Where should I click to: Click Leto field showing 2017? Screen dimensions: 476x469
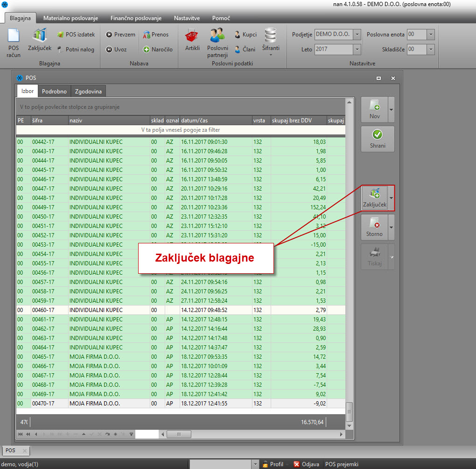tap(334, 49)
